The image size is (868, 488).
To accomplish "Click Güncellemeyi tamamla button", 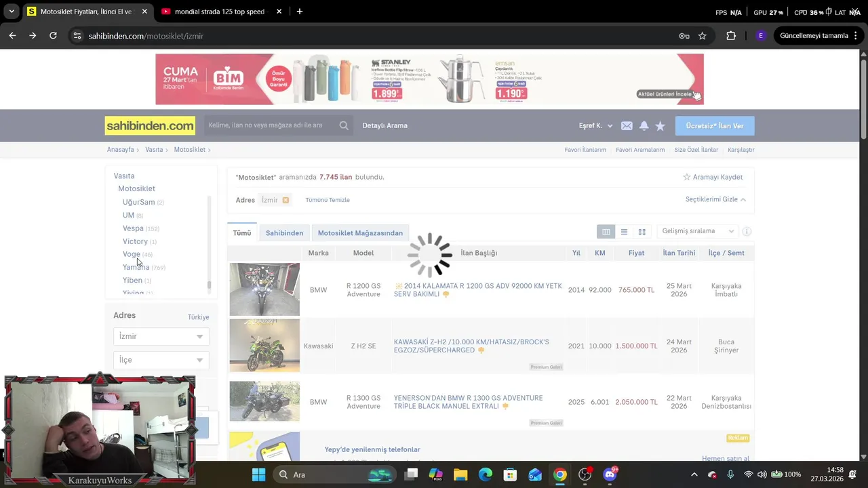I will 814,36.
